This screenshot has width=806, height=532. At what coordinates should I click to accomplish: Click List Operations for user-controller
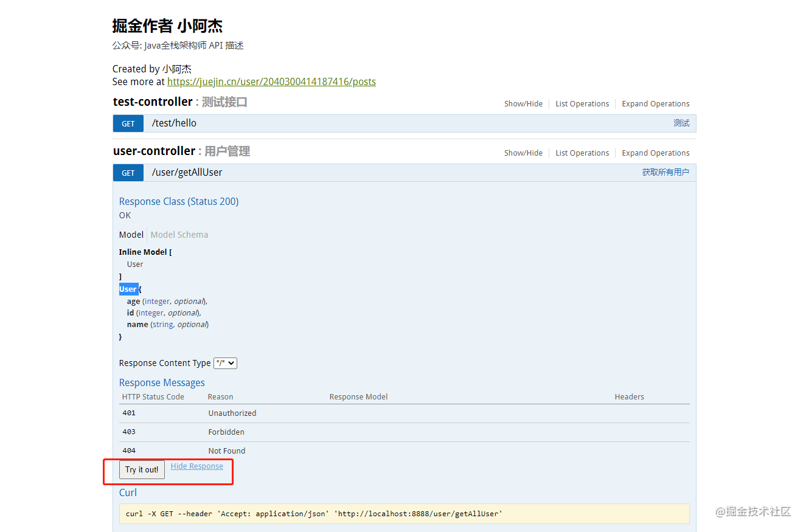(582, 153)
